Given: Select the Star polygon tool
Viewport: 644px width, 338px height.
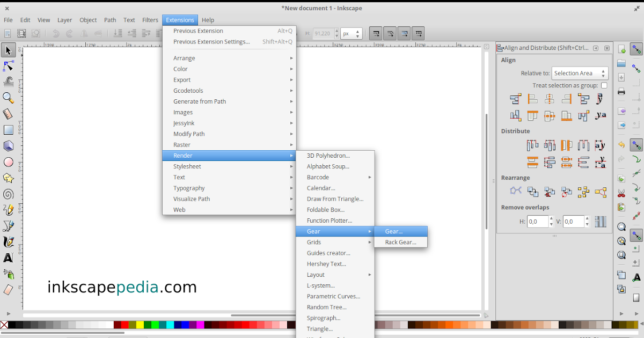Looking at the screenshot, I should tap(8, 178).
